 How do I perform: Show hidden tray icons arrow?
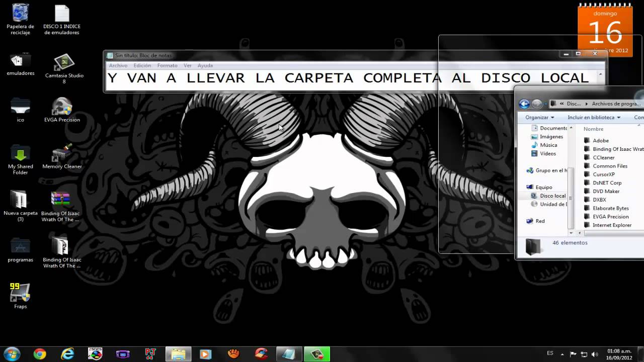click(562, 354)
